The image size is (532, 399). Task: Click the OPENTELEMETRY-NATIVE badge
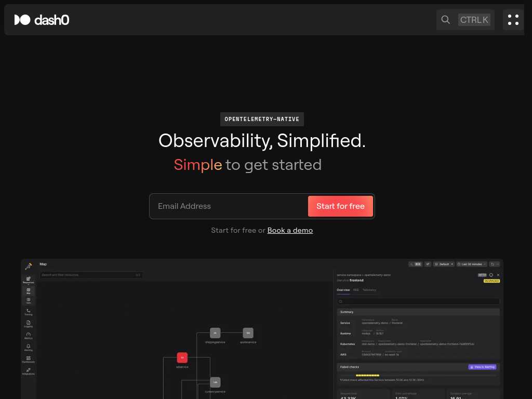click(262, 119)
